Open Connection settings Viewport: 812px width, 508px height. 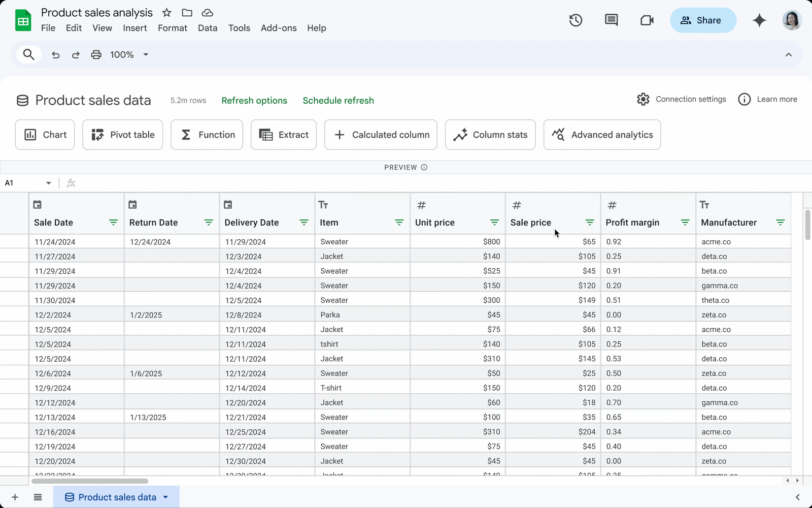coord(681,99)
